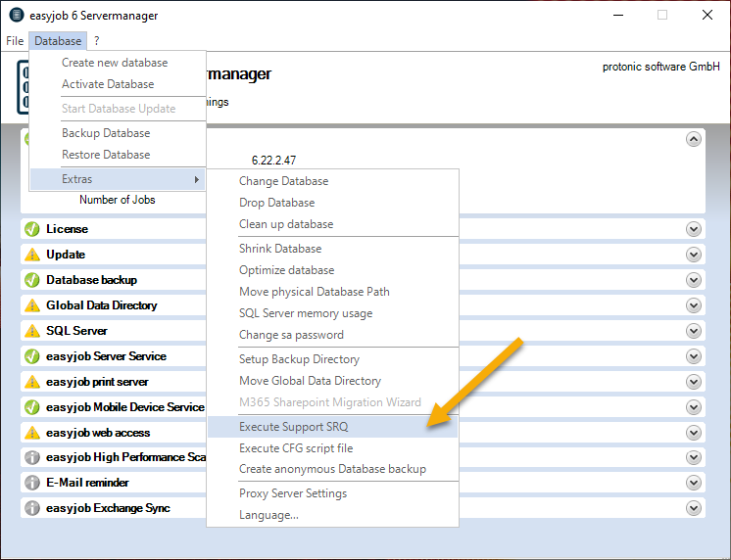The height and width of the screenshot is (560, 731).
Task: Expand the License section chevron
Action: pos(694,229)
